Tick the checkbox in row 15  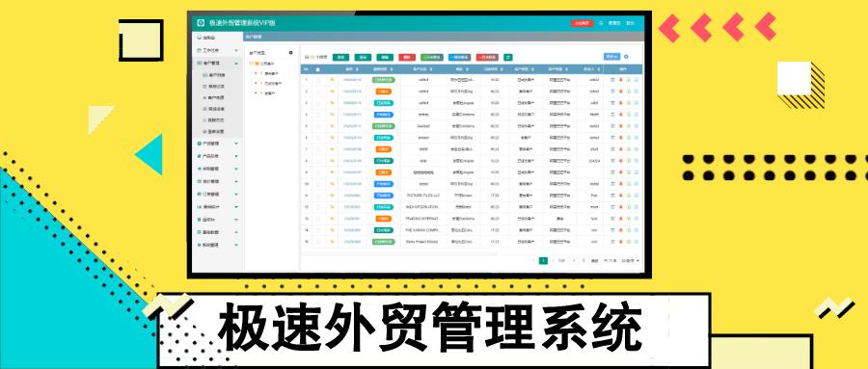coord(317,241)
